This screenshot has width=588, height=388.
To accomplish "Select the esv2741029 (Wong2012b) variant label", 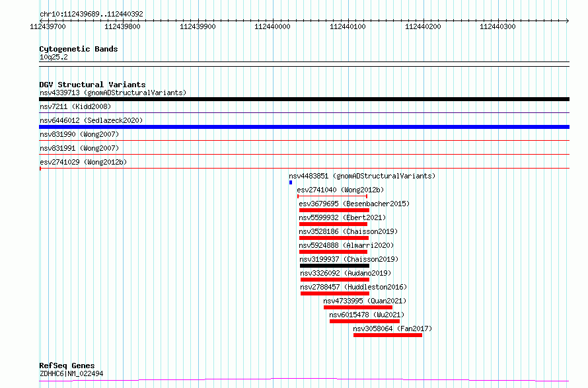I will coord(83,162).
